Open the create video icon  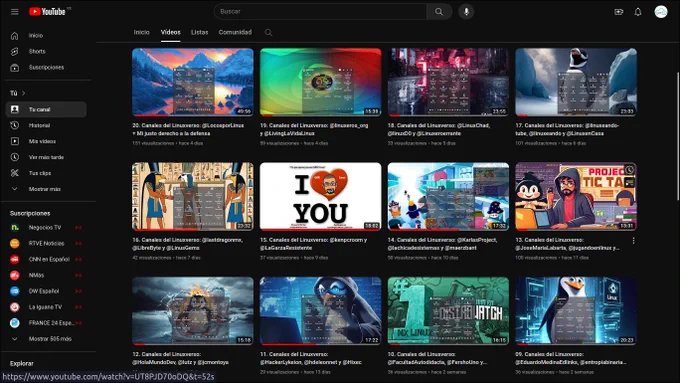click(x=619, y=12)
